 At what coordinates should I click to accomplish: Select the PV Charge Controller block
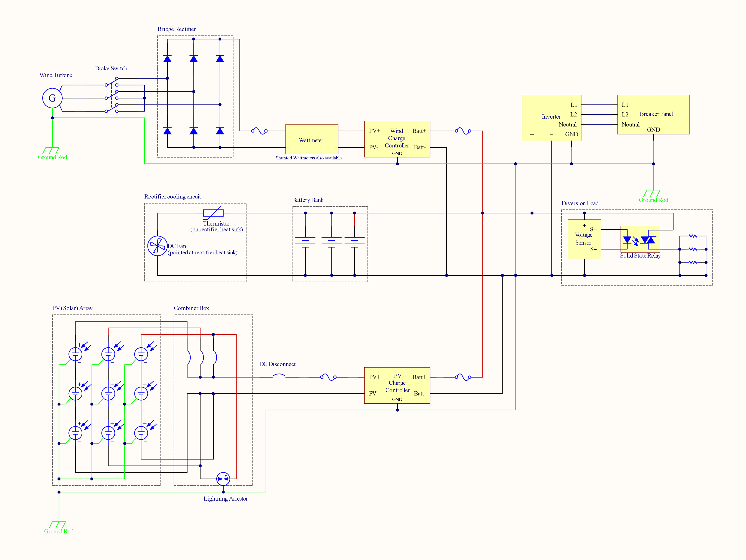pyautogui.click(x=397, y=385)
